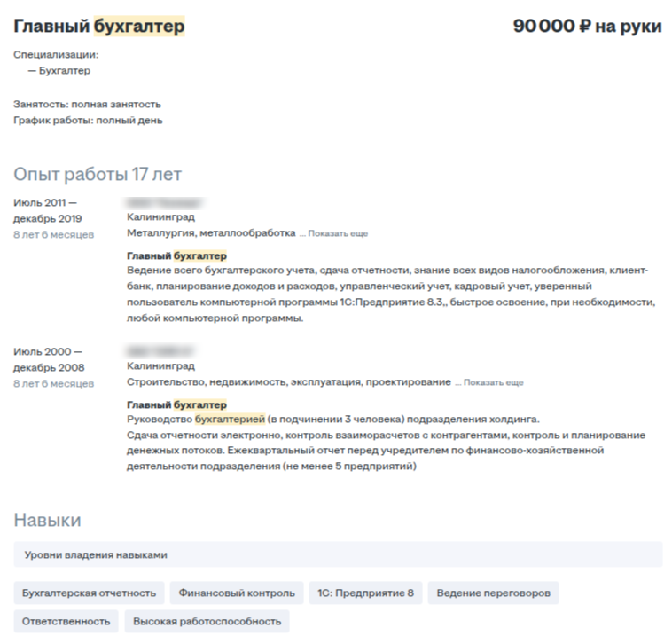672x644 pixels.
Task: Select the 'Высокая работоспособность' skill tag
Action: [207, 621]
